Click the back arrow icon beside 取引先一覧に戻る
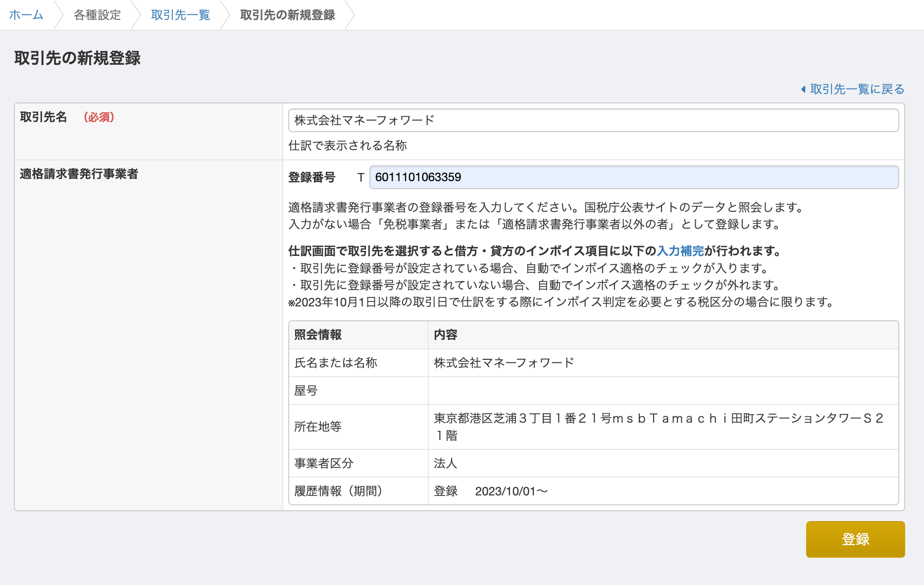The width and height of the screenshot is (924, 585). (803, 89)
